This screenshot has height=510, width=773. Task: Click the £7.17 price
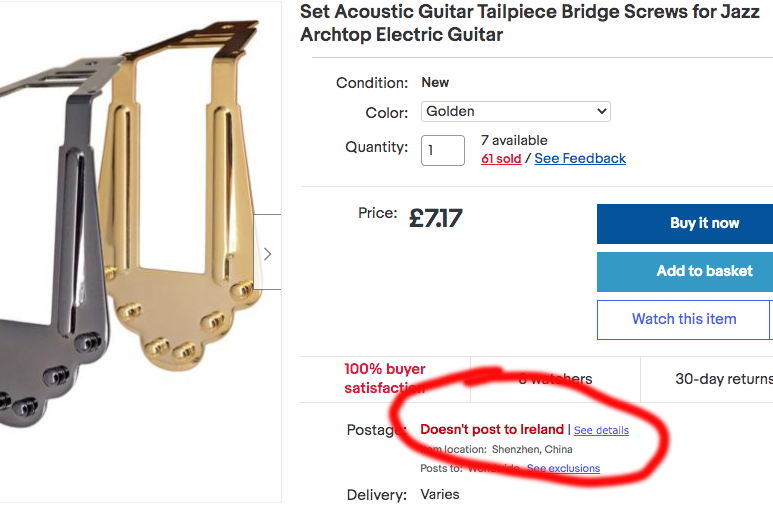click(435, 218)
